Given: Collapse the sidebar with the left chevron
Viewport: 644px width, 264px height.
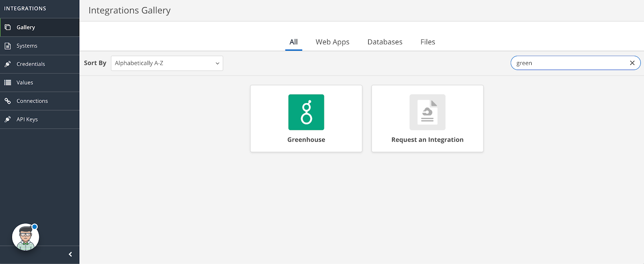Looking at the screenshot, I should (70, 254).
